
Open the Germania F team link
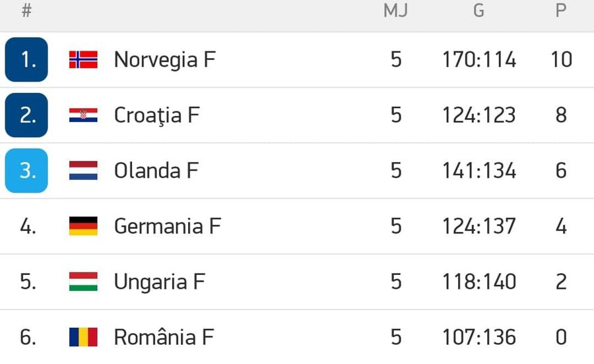[x=168, y=226]
